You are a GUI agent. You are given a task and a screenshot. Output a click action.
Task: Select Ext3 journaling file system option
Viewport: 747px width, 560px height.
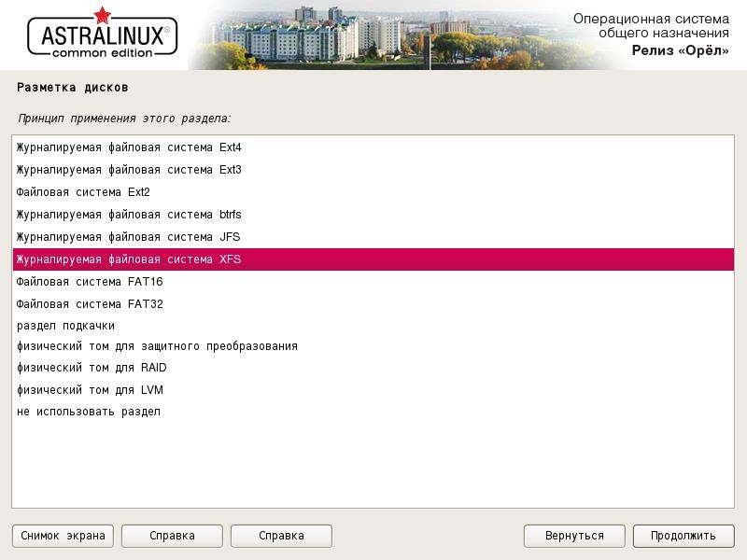[129, 170]
